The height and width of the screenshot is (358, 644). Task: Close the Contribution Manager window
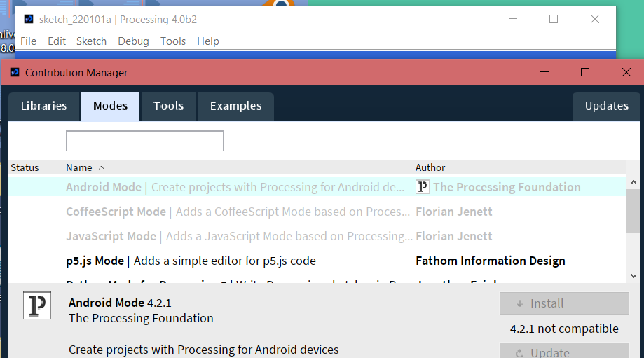pos(626,72)
